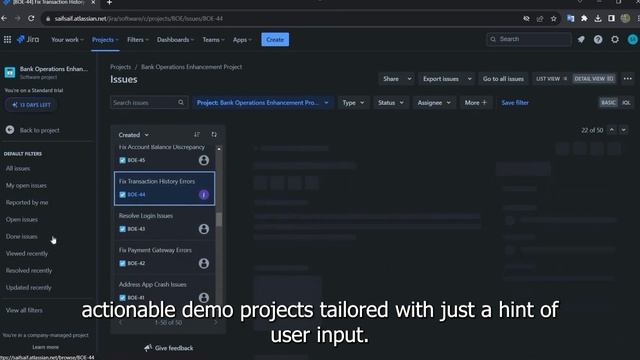
Task: Toggle sort order icon next to Created
Action: point(197,135)
